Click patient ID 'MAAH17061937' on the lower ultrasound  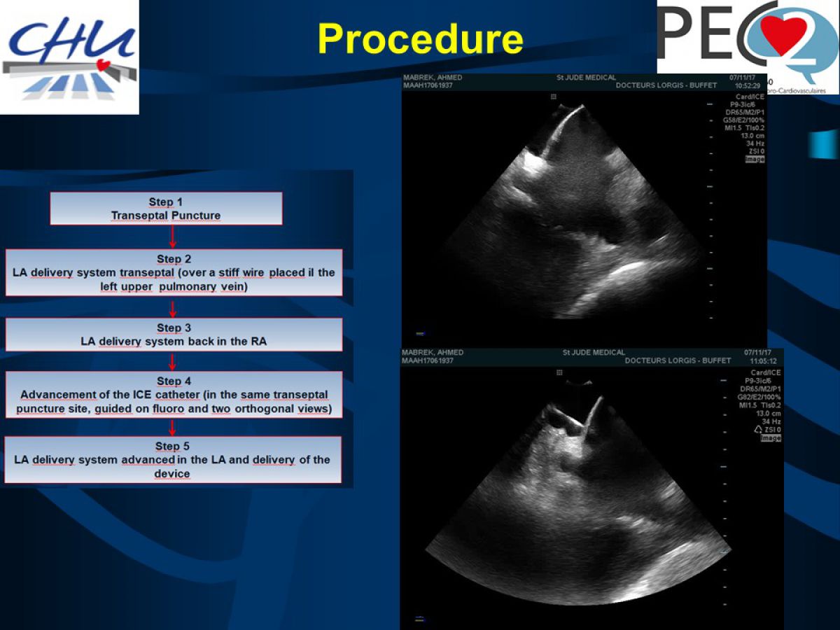coord(428,360)
